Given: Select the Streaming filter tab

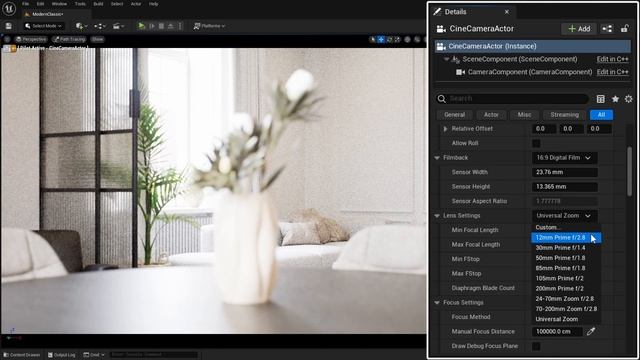Looking at the screenshot, I should (564, 115).
